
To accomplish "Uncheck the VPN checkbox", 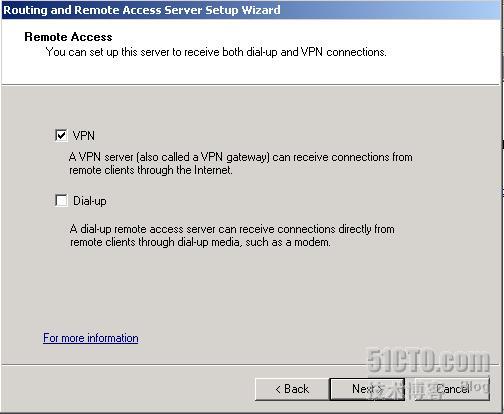I will click(x=61, y=135).
